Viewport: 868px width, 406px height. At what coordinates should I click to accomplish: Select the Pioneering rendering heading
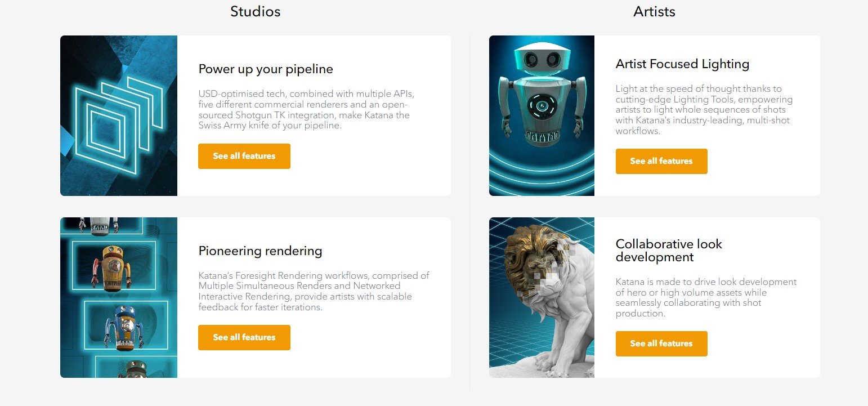click(x=260, y=251)
